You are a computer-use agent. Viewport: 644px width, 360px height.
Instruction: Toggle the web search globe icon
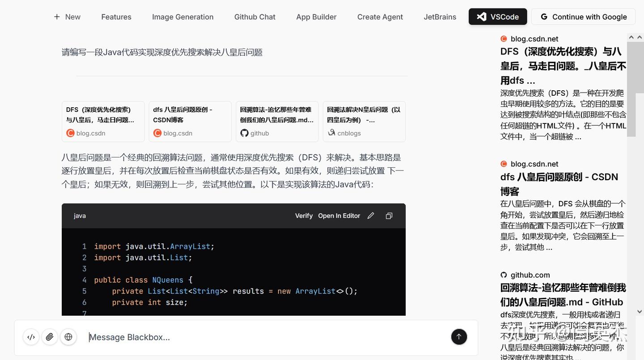(x=68, y=337)
